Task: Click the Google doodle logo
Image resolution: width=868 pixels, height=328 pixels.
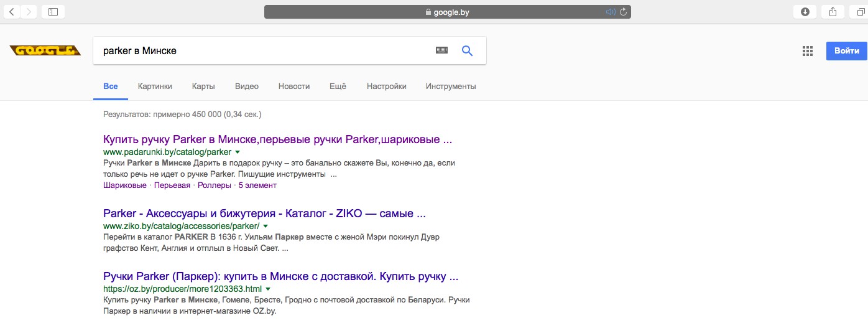Action: tap(45, 50)
